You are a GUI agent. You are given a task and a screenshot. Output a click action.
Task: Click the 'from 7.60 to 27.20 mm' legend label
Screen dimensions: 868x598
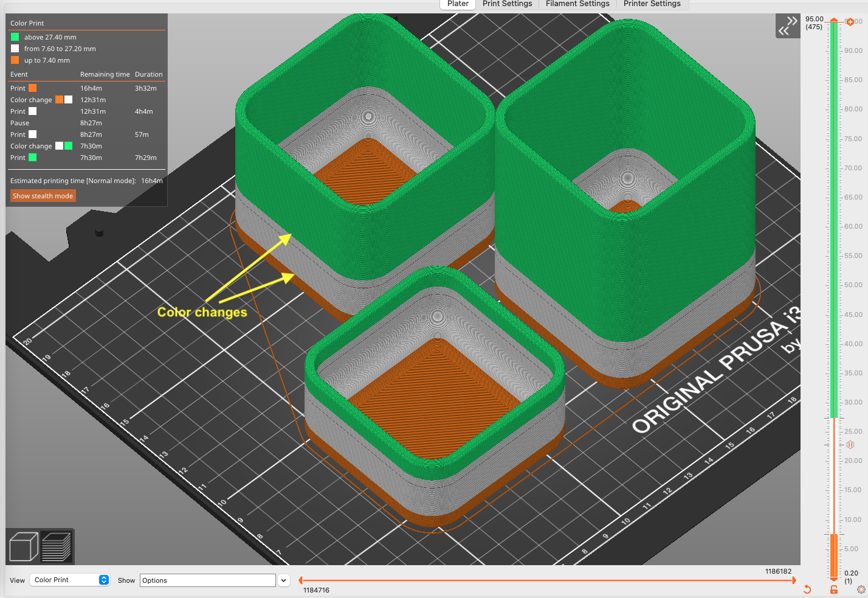click(60, 49)
